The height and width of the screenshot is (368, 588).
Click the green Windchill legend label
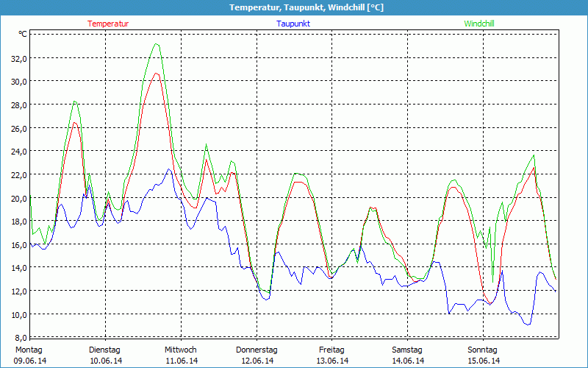coord(479,24)
